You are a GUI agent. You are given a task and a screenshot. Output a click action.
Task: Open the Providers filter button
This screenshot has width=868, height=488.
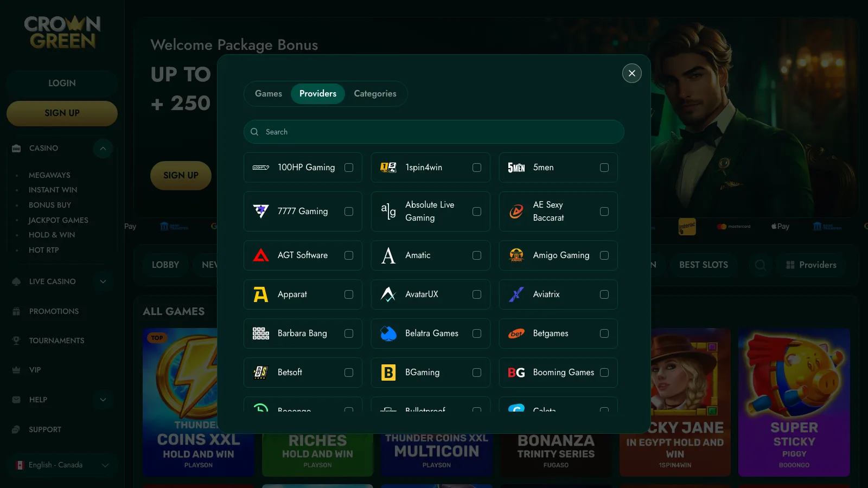[x=811, y=265]
